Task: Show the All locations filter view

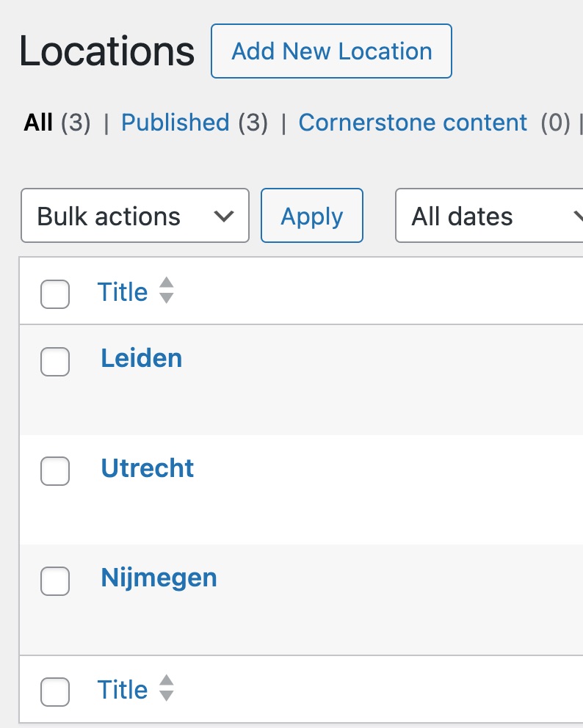Action: [38, 123]
